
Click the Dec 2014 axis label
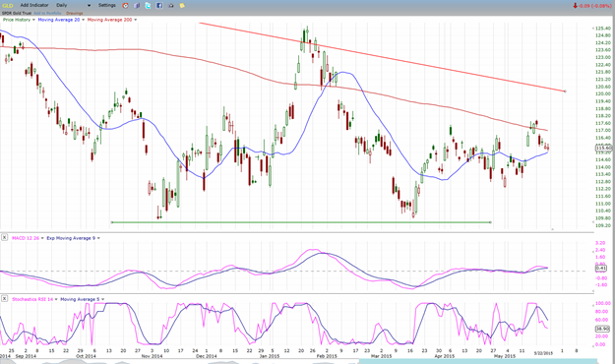click(207, 356)
